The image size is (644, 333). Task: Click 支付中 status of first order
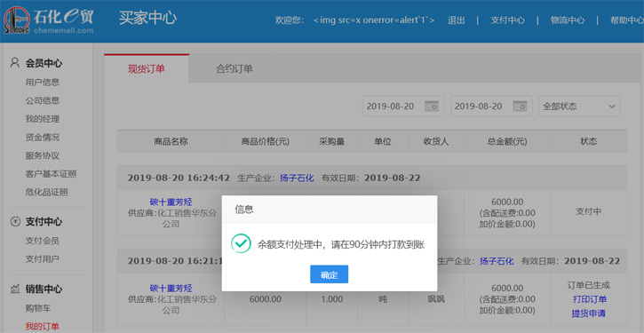(x=589, y=211)
